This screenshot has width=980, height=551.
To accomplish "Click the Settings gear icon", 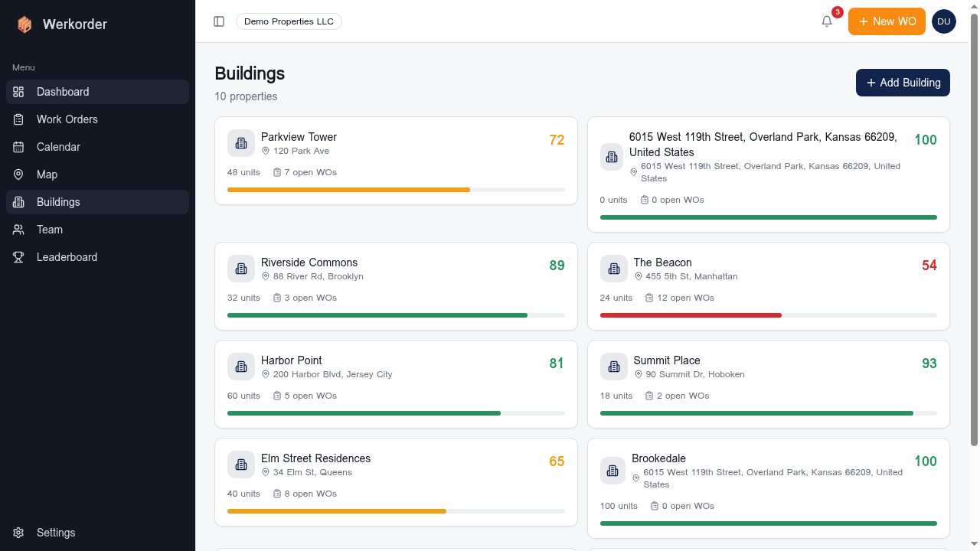I will 19,533.
